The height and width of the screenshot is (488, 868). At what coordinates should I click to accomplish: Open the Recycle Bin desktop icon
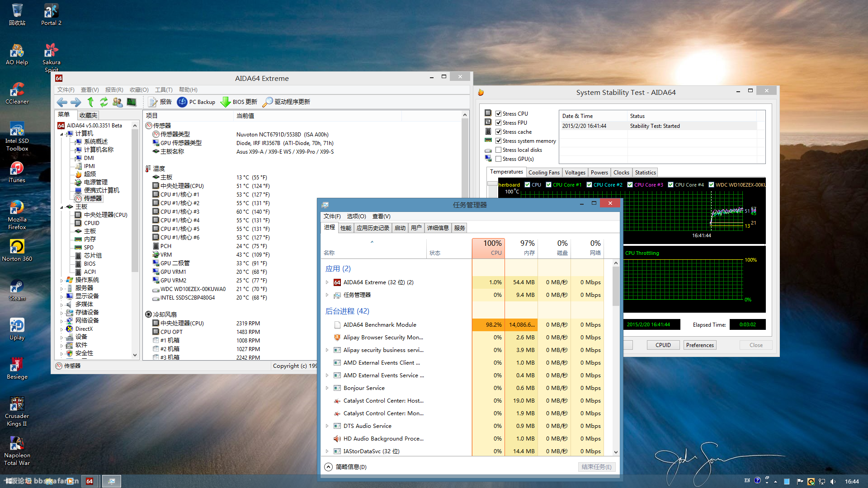click(17, 14)
